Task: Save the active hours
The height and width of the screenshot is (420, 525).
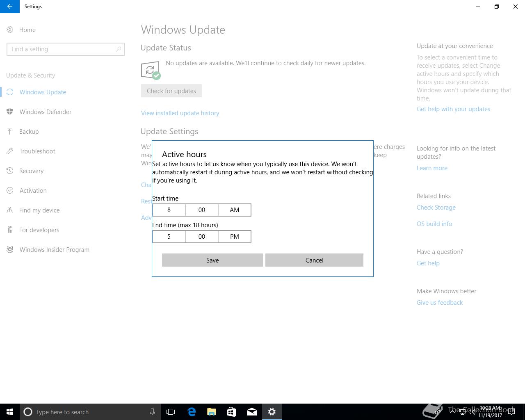Action: pos(212,260)
